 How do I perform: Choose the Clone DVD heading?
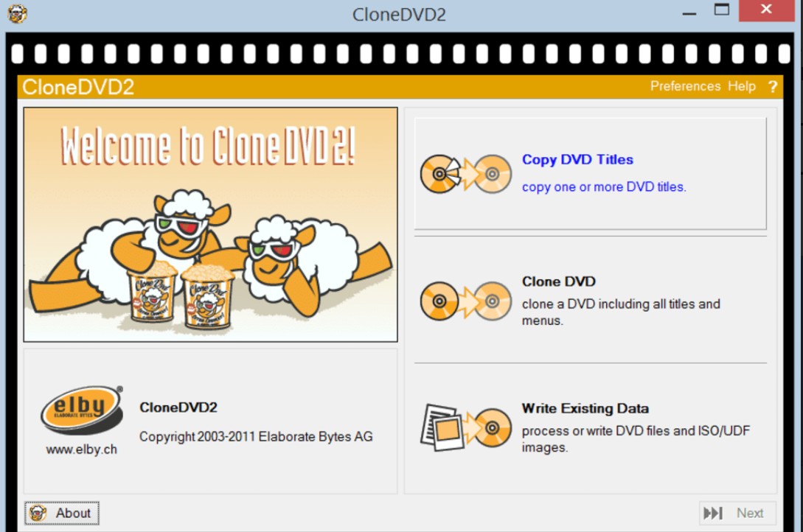pos(559,281)
